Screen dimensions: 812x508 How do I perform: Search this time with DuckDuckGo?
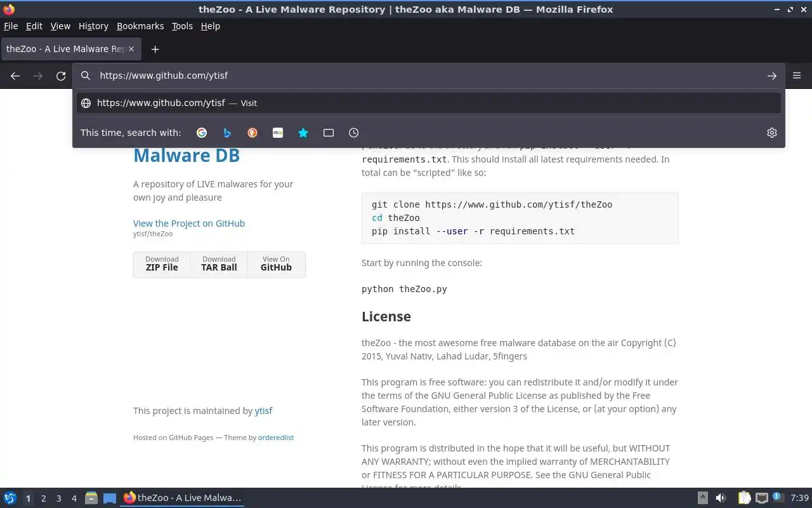[x=252, y=133]
